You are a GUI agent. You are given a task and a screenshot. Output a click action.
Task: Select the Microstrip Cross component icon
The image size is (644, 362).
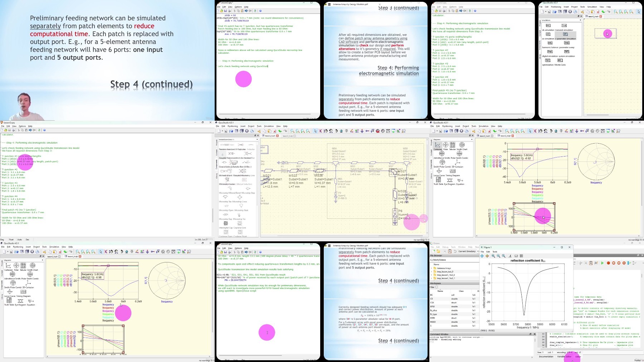coord(240,197)
